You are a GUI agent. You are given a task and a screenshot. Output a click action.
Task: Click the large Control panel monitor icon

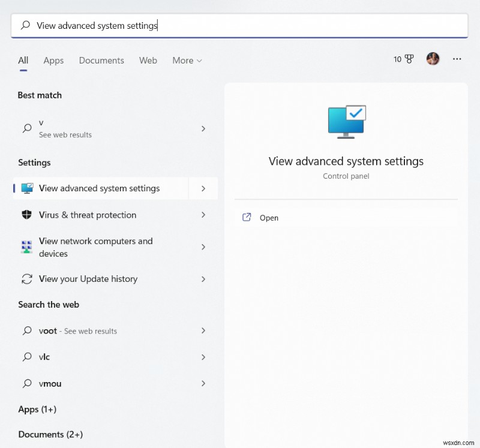pos(346,122)
